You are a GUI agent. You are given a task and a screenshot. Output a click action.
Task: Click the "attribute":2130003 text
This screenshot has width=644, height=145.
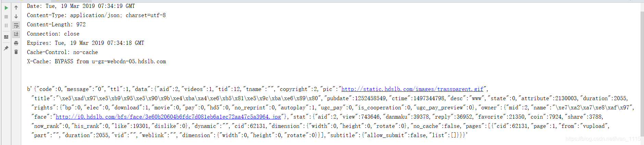tap(547, 98)
